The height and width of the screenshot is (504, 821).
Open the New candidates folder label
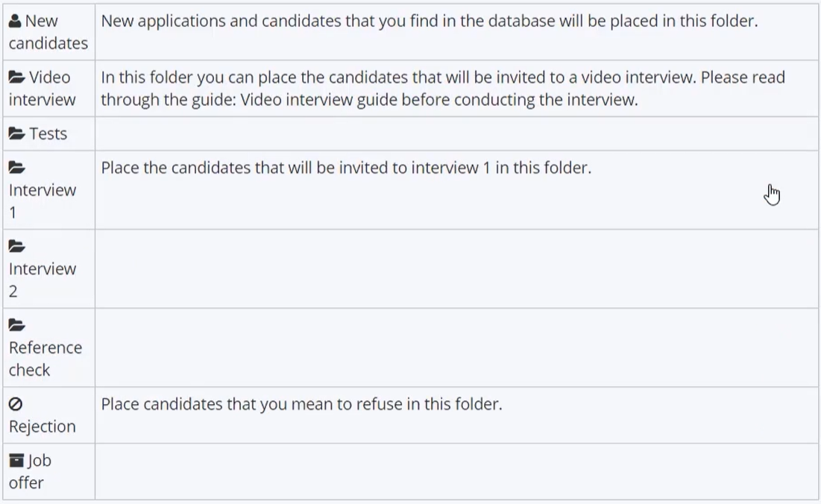(x=48, y=32)
